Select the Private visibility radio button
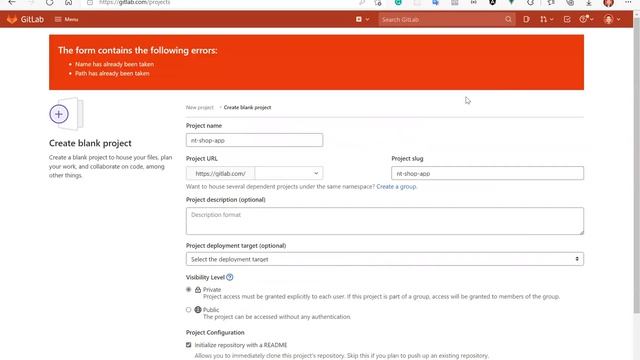Viewport: 640px width, 360px height. (x=188, y=289)
